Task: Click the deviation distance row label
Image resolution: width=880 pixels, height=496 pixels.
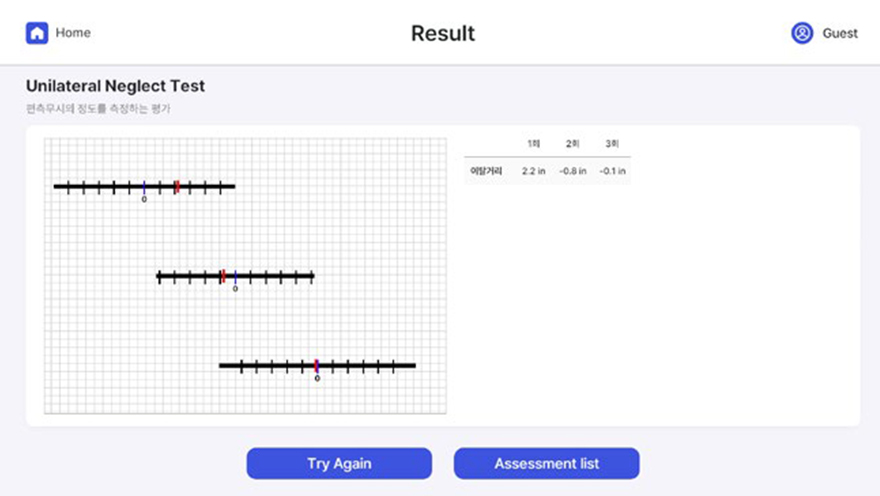Action: 486,171
